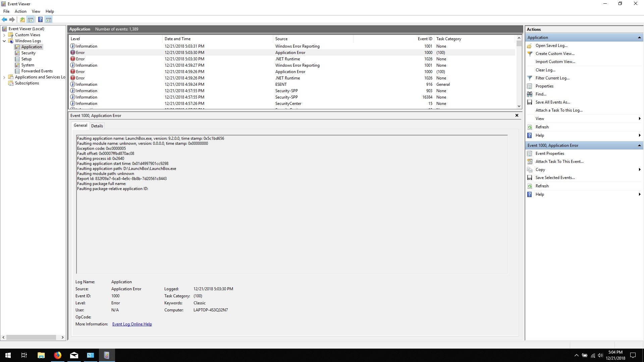Click the Create Custom View funnel icon
Image resolution: width=644 pixels, height=362 pixels.
pyautogui.click(x=530, y=54)
